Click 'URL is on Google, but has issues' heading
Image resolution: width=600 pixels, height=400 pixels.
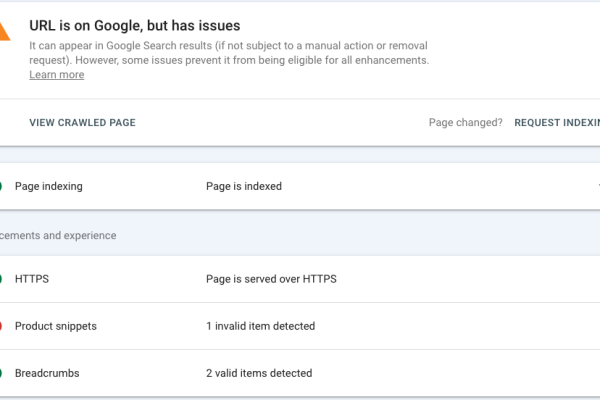[x=135, y=26]
